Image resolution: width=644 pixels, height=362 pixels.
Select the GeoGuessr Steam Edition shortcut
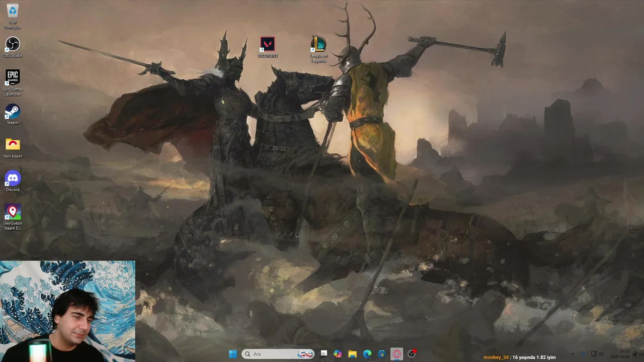pos(13,217)
